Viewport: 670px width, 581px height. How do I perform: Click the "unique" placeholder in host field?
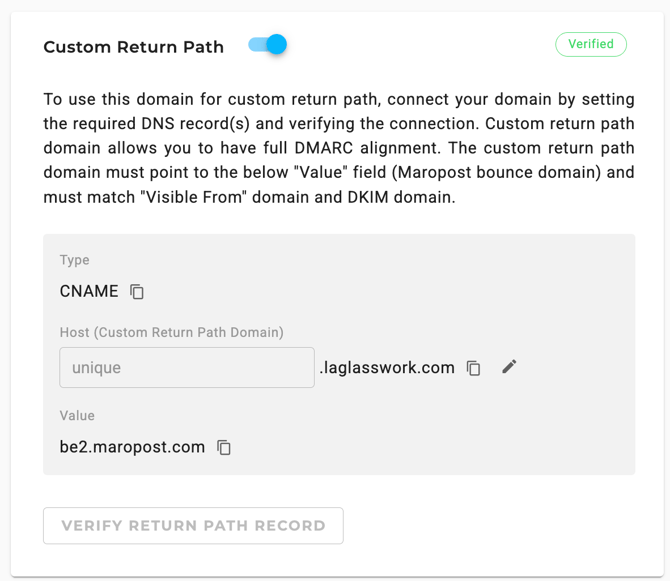(x=96, y=367)
